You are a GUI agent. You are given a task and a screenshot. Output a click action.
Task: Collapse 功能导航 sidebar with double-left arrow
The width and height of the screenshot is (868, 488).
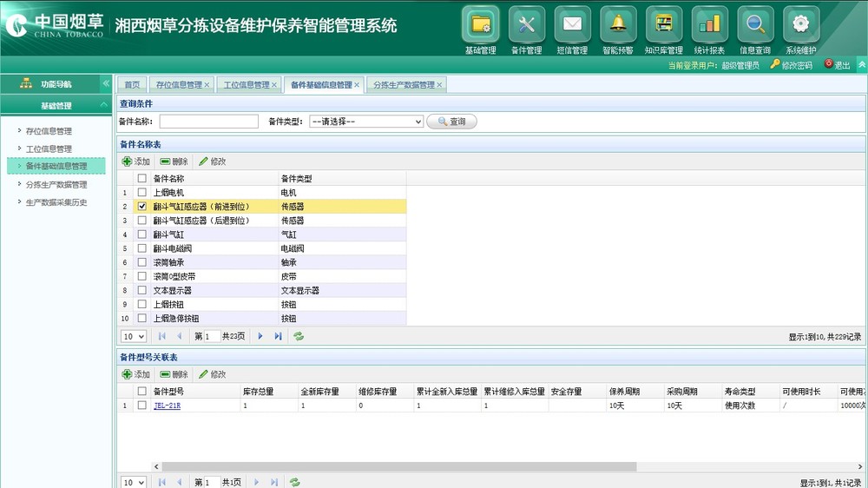(106, 83)
